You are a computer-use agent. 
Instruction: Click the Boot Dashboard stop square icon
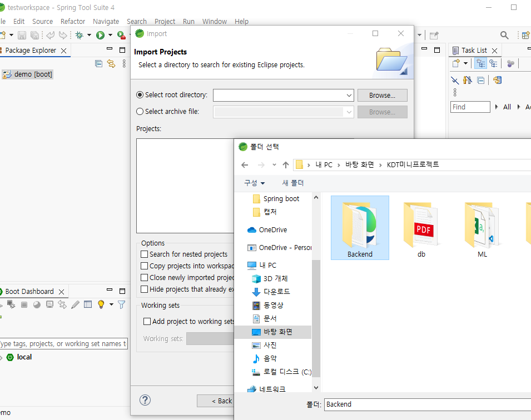[24, 304]
